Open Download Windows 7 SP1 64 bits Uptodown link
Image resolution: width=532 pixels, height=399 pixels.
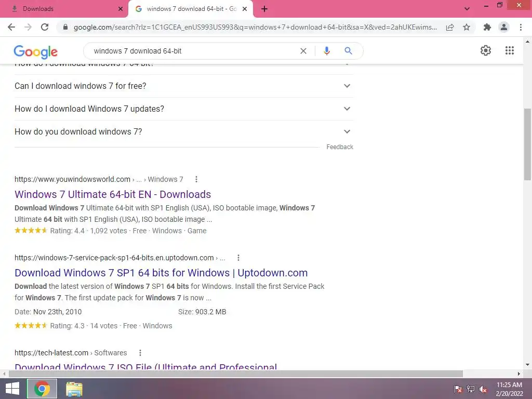(x=161, y=273)
